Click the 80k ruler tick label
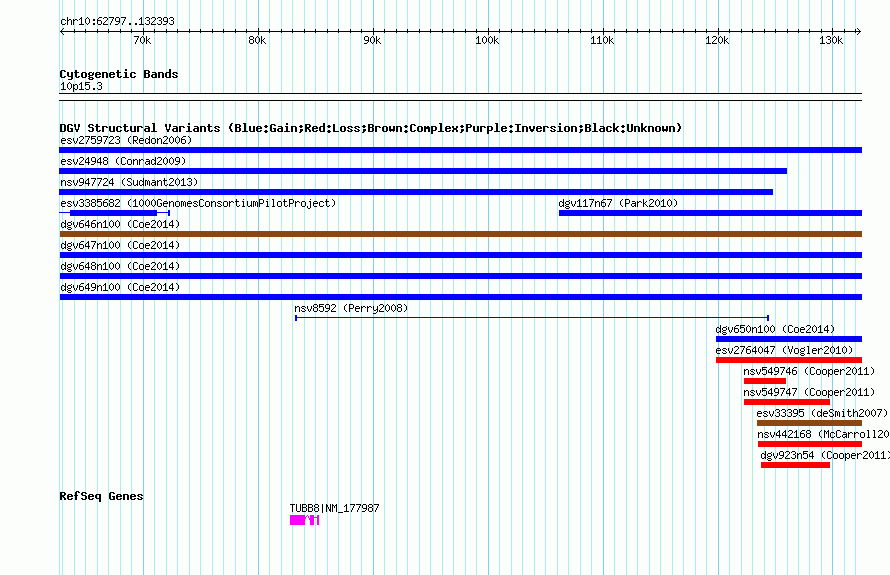The image size is (890, 575). [257, 40]
